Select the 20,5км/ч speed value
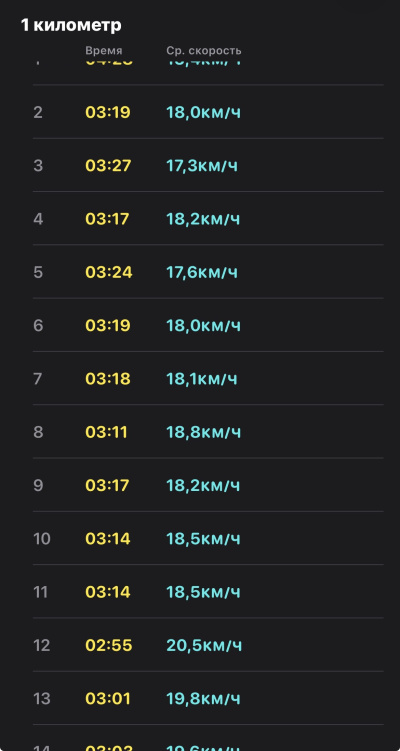The width and height of the screenshot is (400, 751). pyautogui.click(x=204, y=646)
